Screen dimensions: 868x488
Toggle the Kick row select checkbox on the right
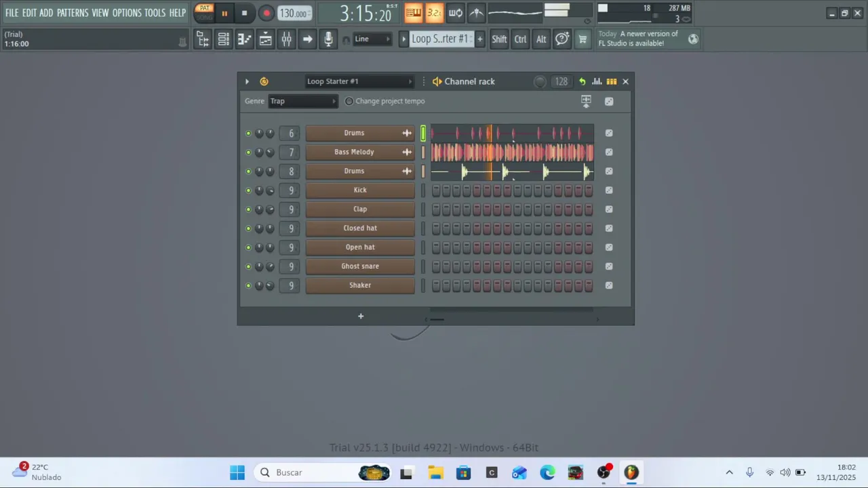point(609,190)
